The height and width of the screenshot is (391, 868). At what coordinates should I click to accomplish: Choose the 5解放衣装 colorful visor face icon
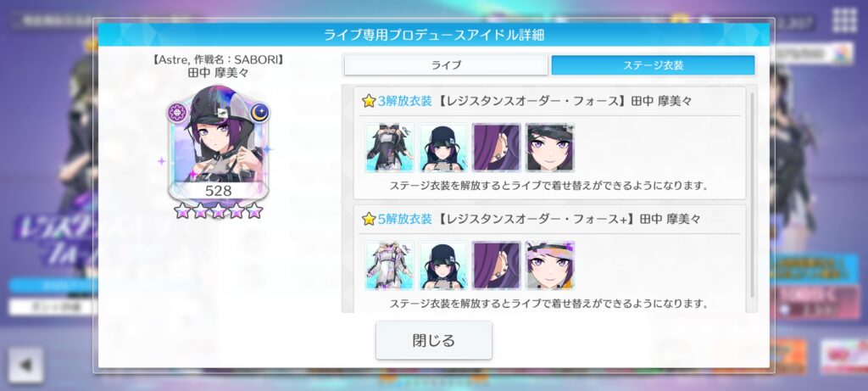pos(549,265)
